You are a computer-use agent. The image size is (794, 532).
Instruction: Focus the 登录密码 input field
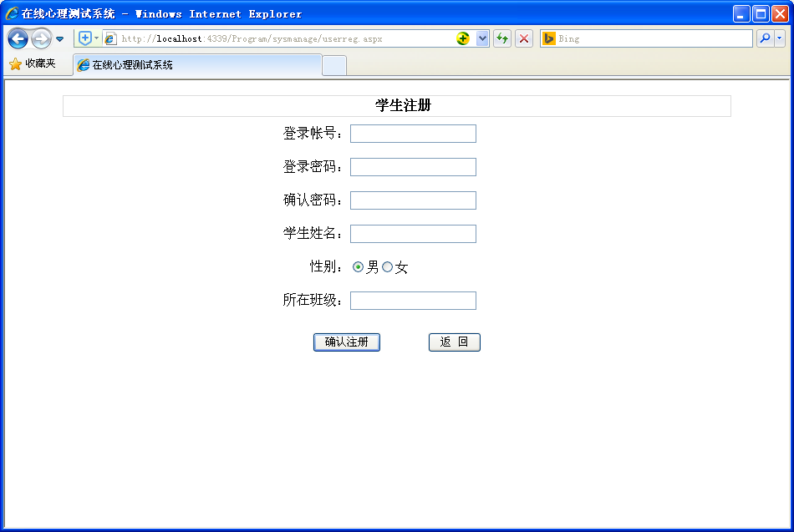[413, 167]
